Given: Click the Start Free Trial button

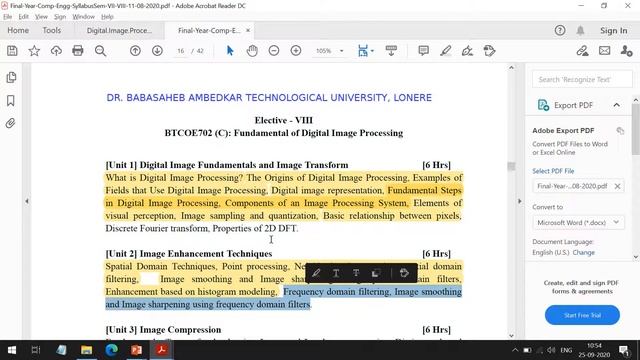Looking at the screenshot, I should click(582, 315).
